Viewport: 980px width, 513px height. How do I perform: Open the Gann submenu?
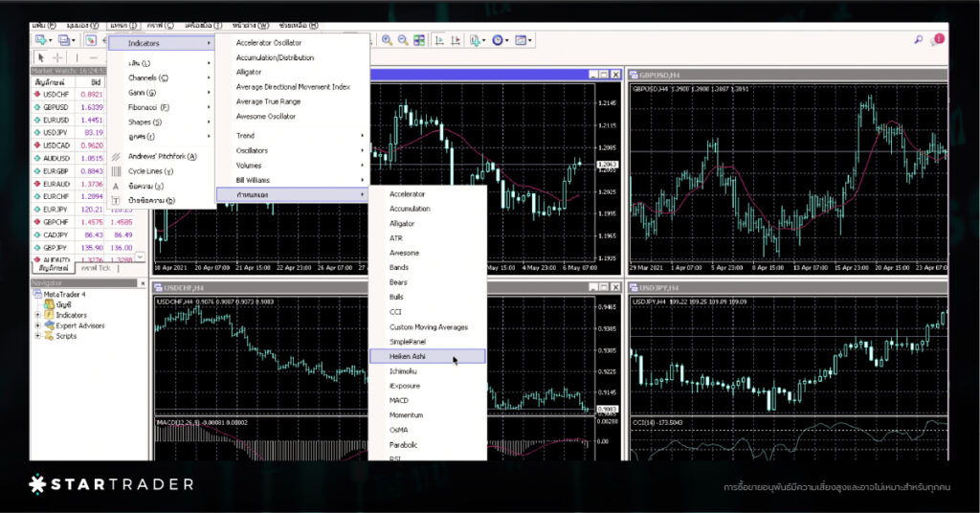(x=161, y=93)
